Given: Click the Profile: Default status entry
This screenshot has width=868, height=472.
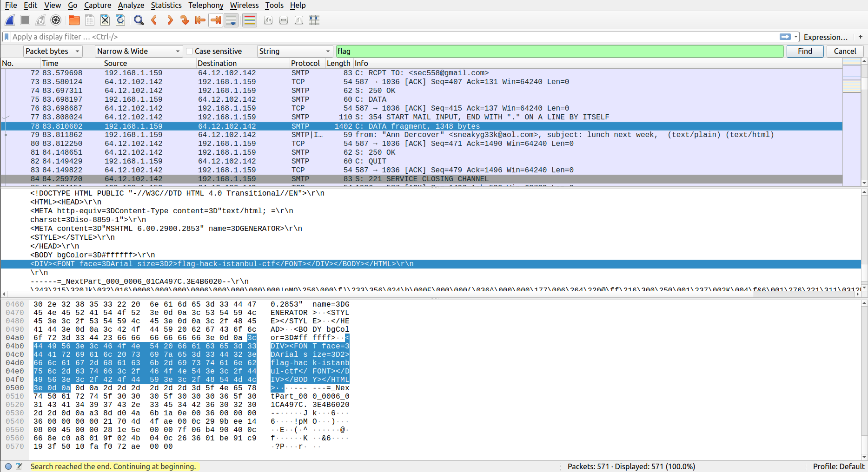Looking at the screenshot, I should pos(838,466).
